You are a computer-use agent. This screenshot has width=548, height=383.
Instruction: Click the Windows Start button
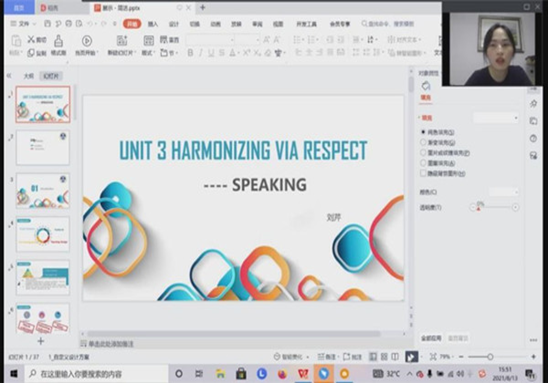pyautogui.click(x=14, y=374)
